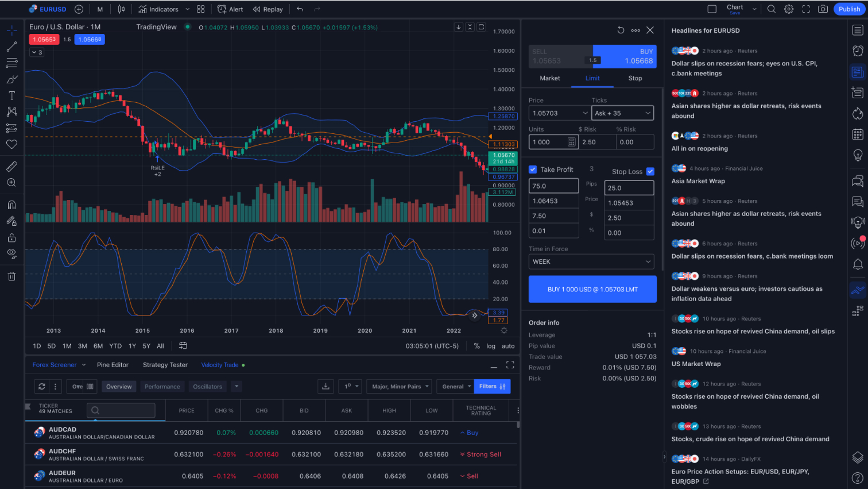
Task: Click the BUY 1 000 USD limit button
Action: [592, 289]
